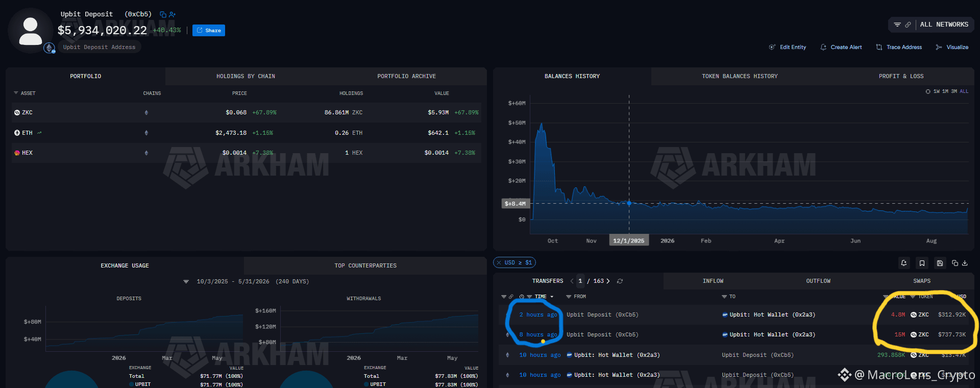Click the ZKC token icon in portfolio
This screenshot has width=980, height=388.
coord(17,112)
